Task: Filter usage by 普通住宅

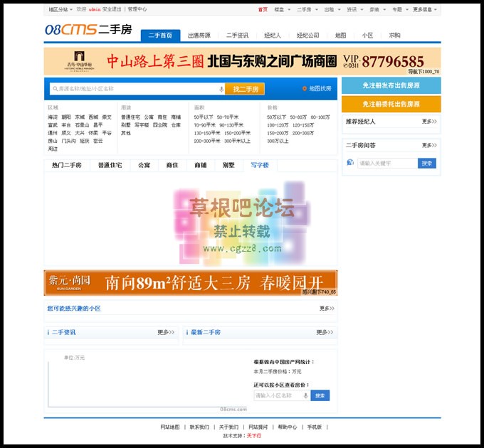Action: pos(130,117)
